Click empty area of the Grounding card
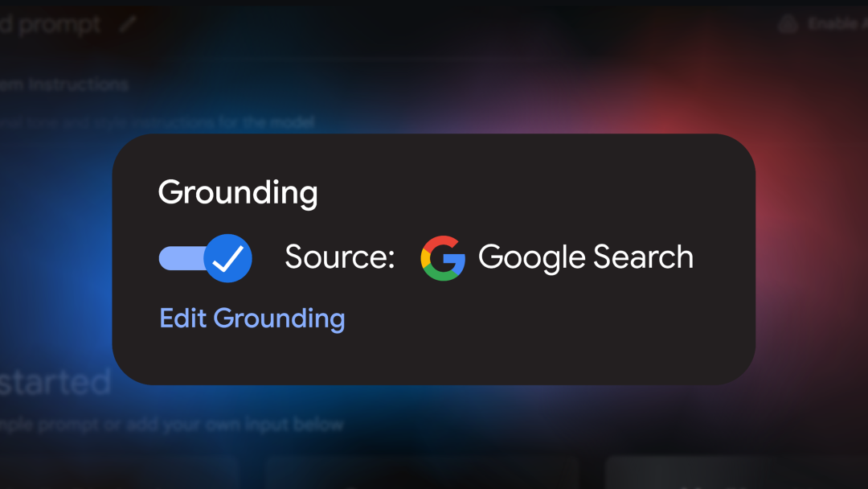The width and height of the screenshot is (868, 489). 554,332
